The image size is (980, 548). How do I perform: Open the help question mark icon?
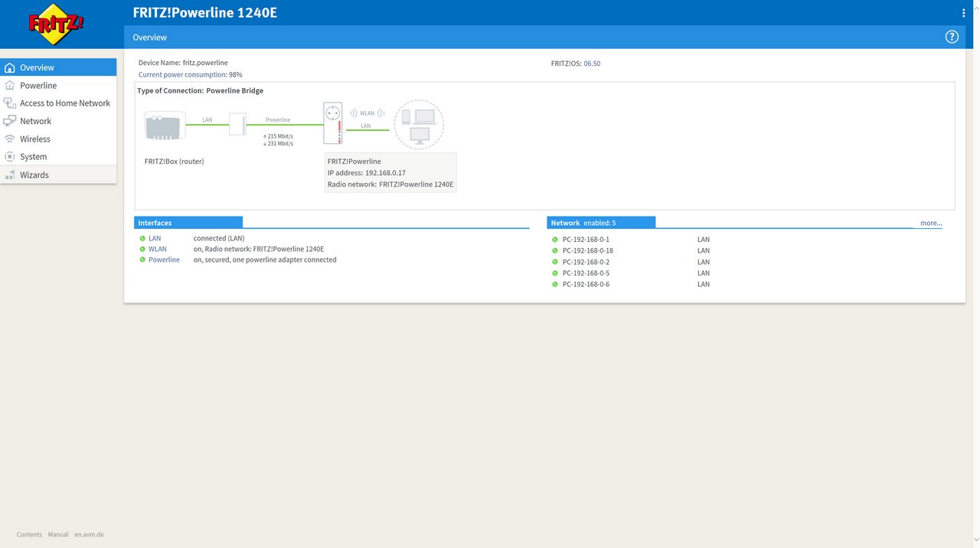pyautogui.click(x=952, y=37)
